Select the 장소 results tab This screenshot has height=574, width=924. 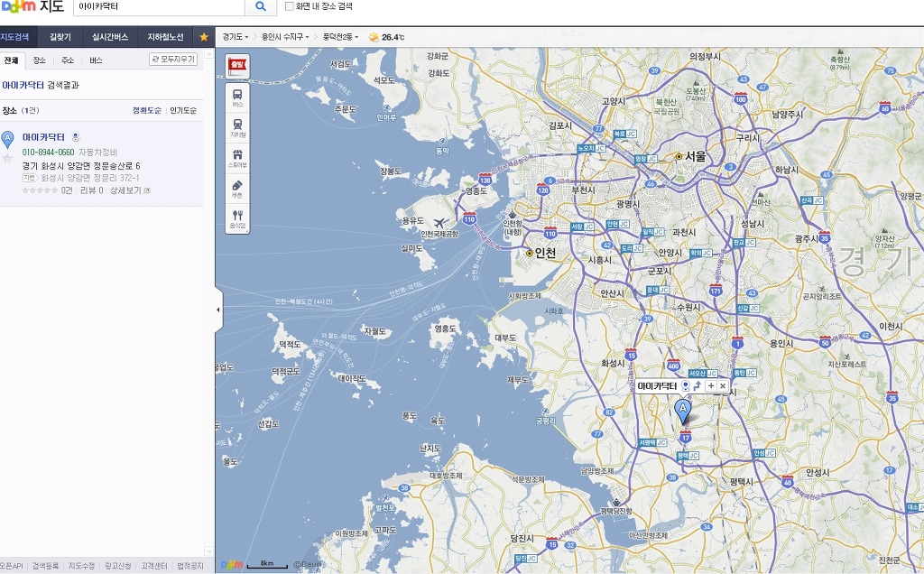pyautogui.click(x=40, y=60)
